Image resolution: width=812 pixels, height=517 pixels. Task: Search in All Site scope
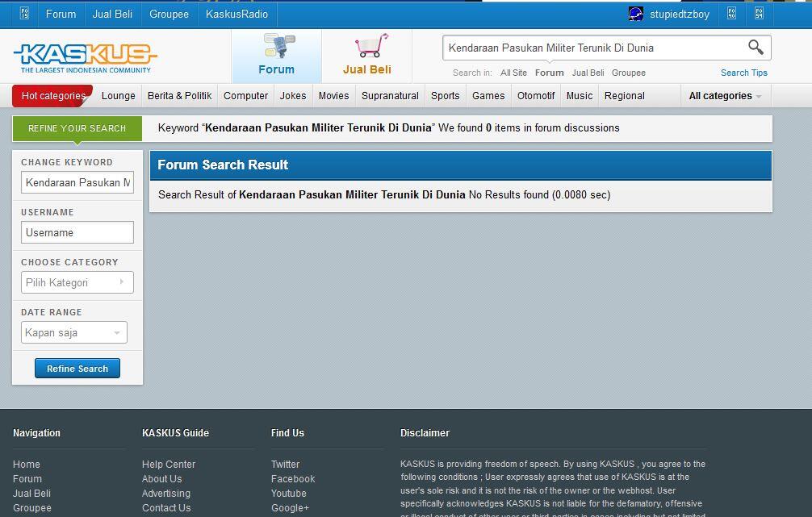[x=513, y=73]
